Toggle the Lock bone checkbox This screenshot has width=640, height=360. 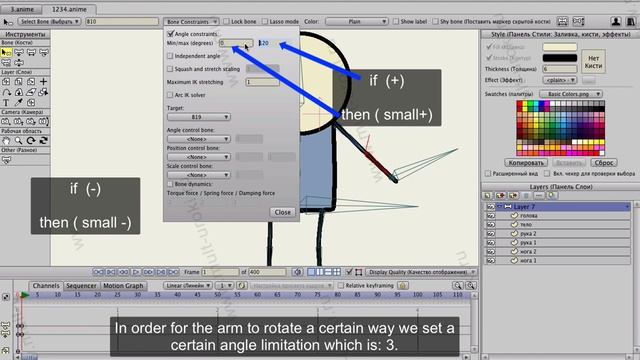tap(226, 22)
